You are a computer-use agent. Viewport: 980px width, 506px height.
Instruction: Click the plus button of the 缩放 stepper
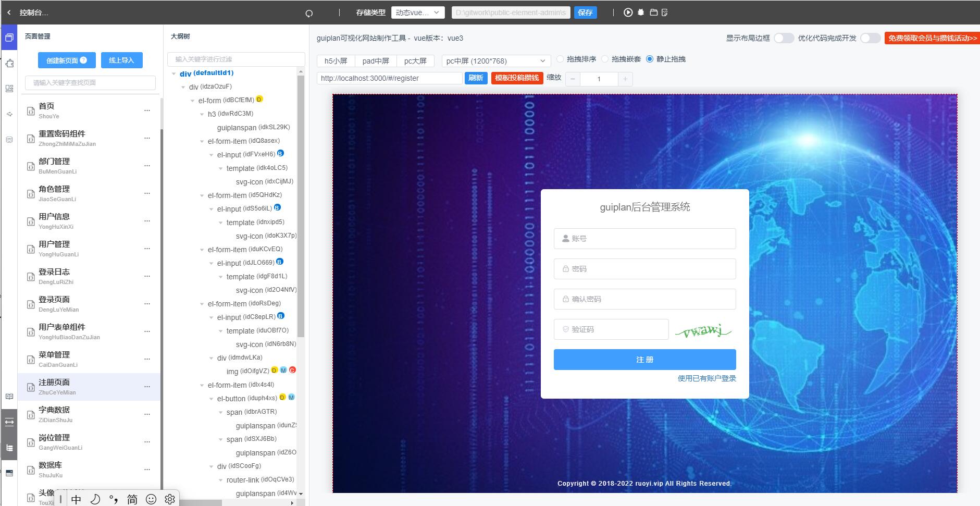tap(625, 79)
